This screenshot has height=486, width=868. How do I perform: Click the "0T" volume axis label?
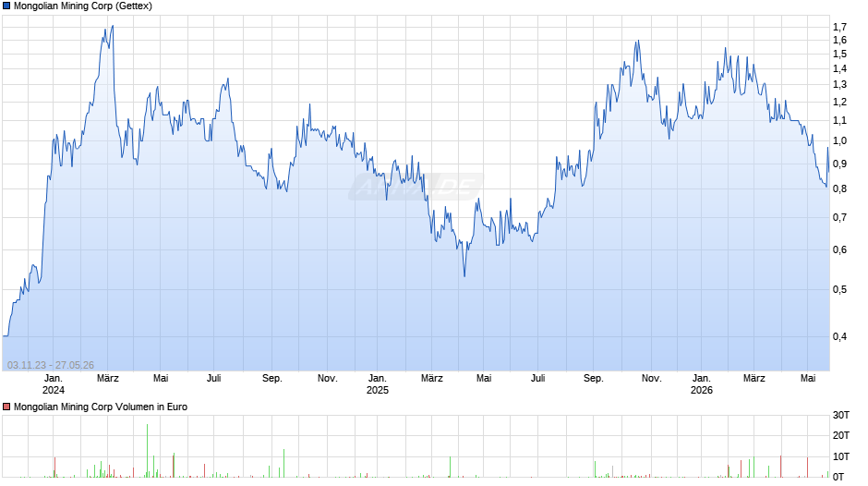point(838,477)
